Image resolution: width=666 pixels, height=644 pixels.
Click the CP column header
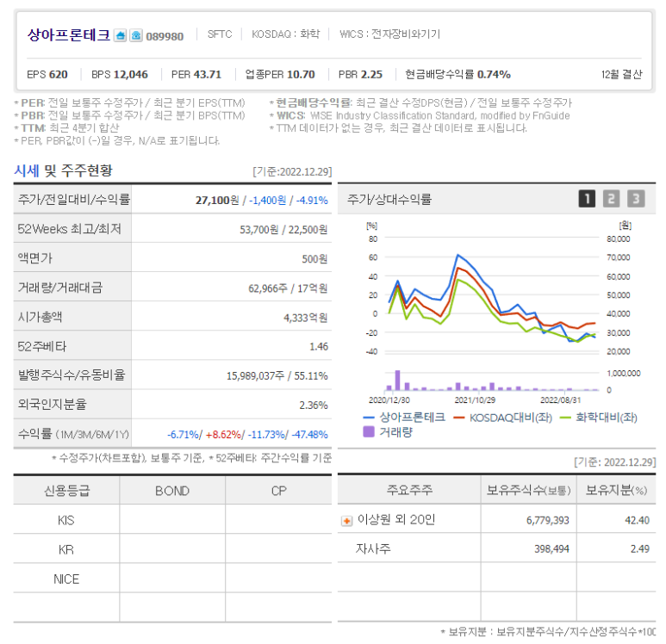pyautogui.click(x=278, y=491)
